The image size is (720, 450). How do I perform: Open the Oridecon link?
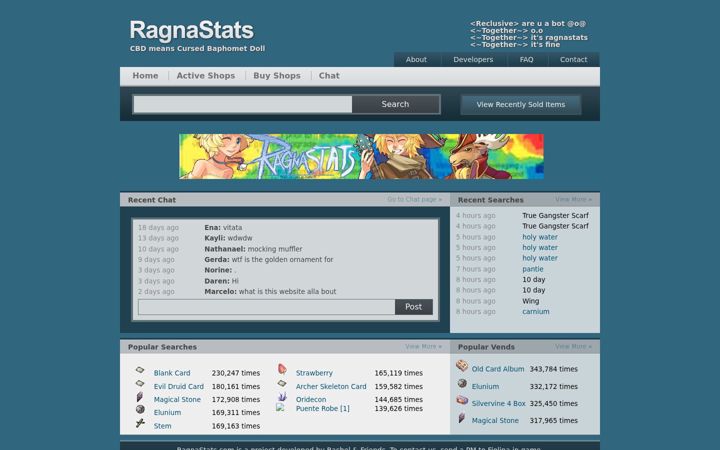(x=311, y=399)
